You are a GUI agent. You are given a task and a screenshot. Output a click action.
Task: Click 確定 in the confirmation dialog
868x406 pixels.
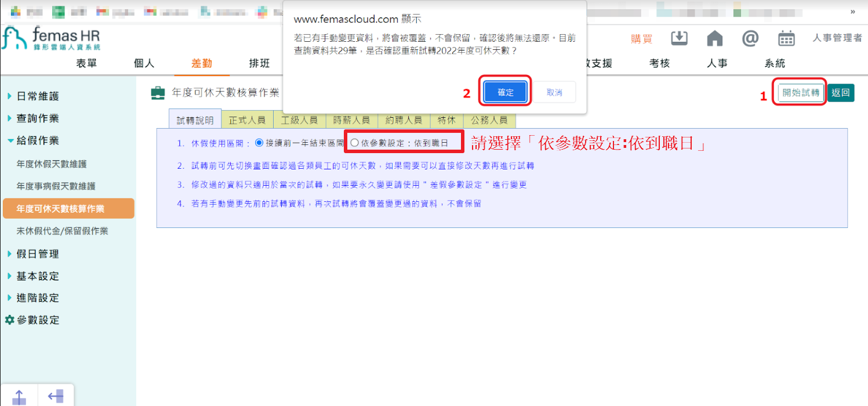[504, 91]
